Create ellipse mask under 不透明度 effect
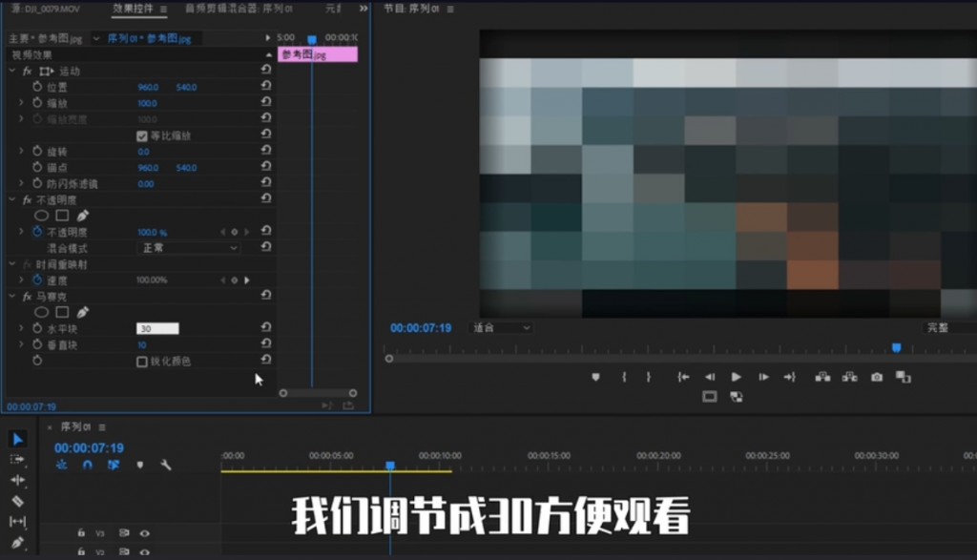The image size is (977, 560). coord(41,216)
